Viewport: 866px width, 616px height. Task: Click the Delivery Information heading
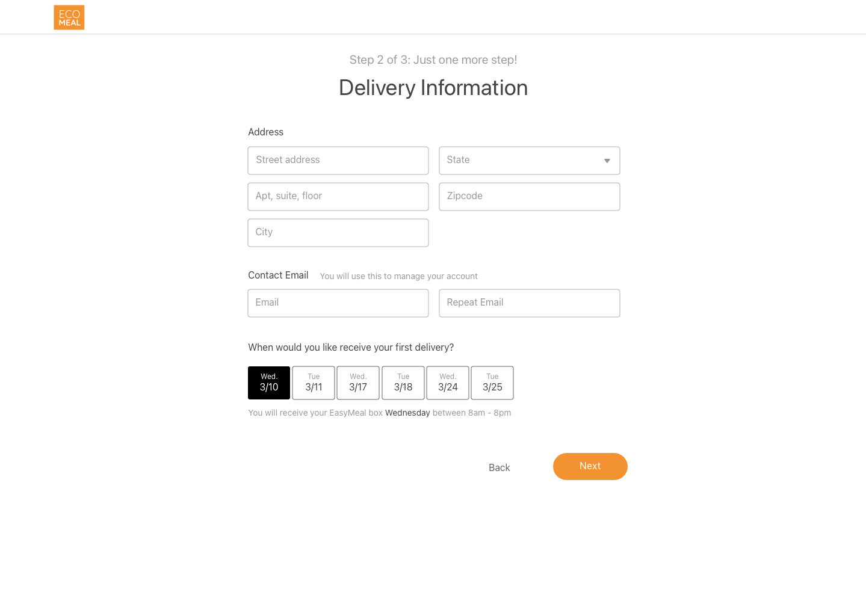433,88
